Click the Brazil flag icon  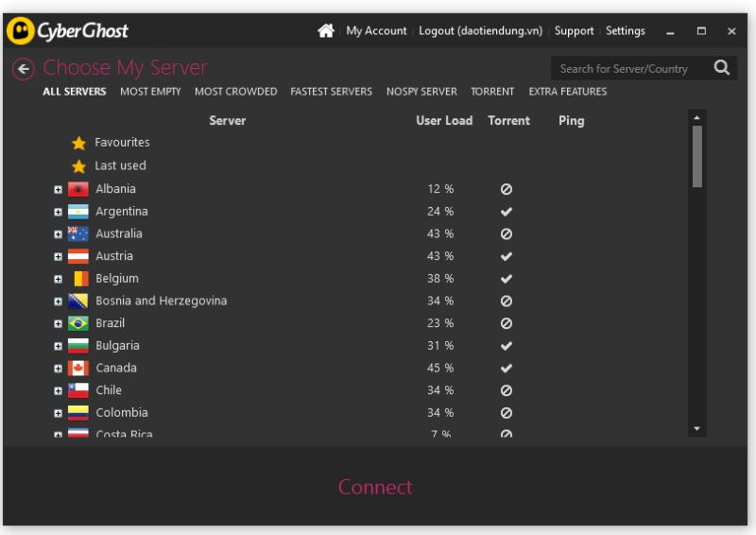[77, 323]
